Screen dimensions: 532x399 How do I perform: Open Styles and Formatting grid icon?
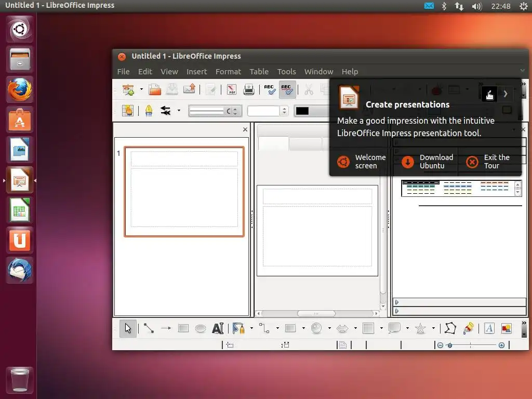tap(128, 111)
